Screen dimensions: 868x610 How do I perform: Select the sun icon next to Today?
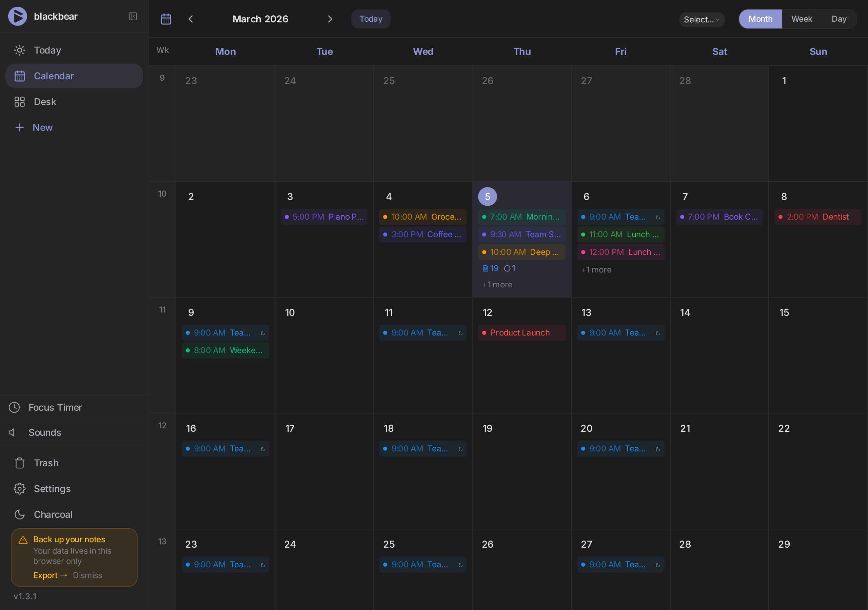[x=19, y=50]
